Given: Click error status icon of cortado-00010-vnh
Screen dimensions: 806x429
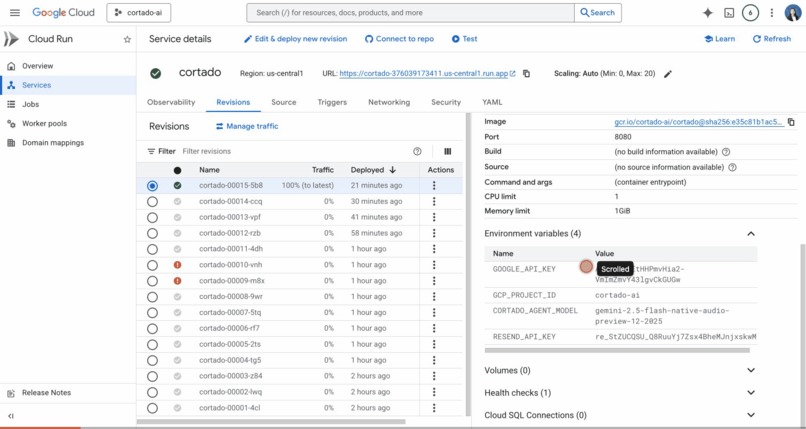Looking at the screenshot, I should [x=177, y=265].
